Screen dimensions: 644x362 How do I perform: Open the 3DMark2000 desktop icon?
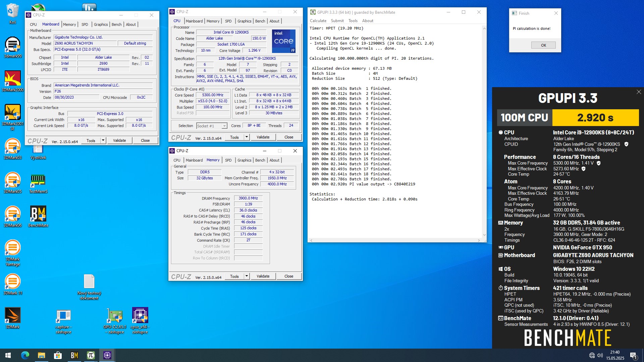click(12, 81)
